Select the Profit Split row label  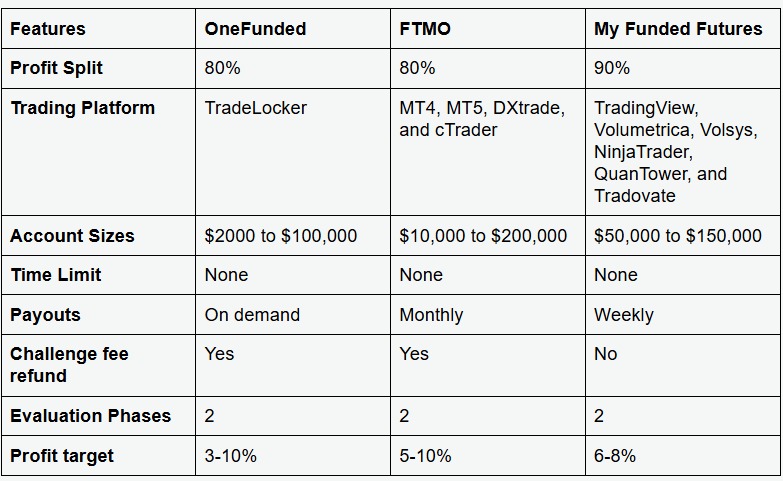pos(57,68)
